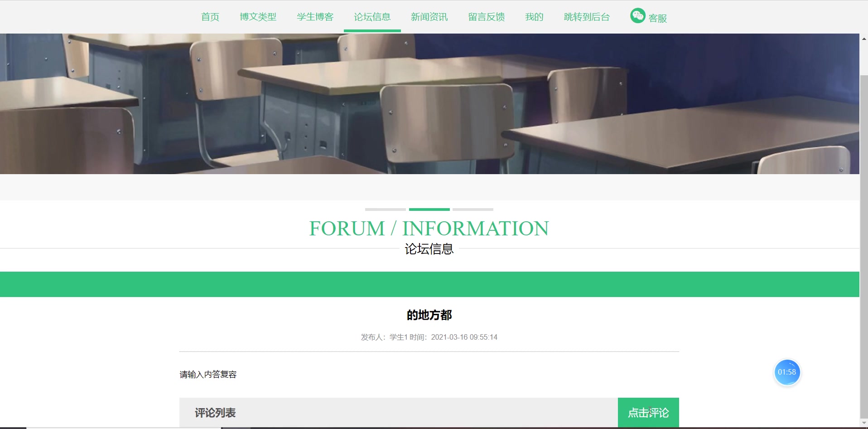
Task: Navigate to 学生博客 student blogs
Action: 314,16
